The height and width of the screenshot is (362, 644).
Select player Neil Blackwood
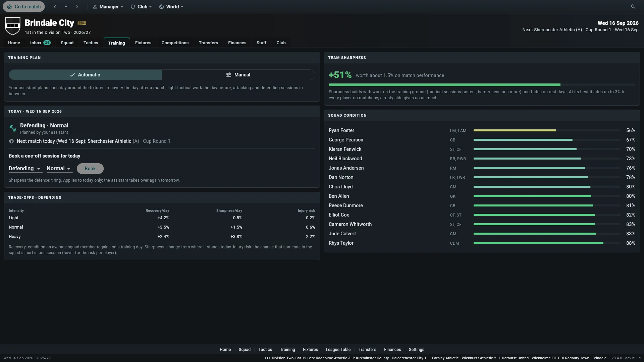tap(345, 159)
